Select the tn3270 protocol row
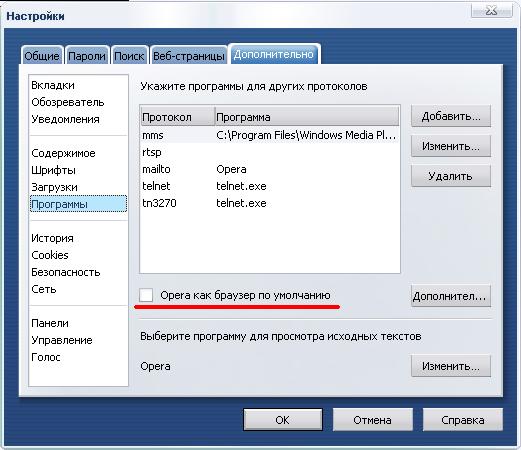 click(x=270, y=203)
